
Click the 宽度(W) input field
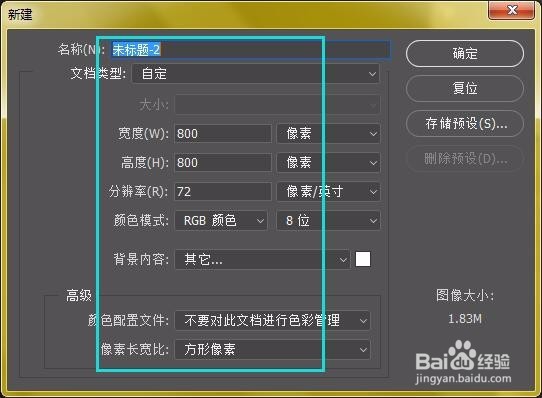223,133
